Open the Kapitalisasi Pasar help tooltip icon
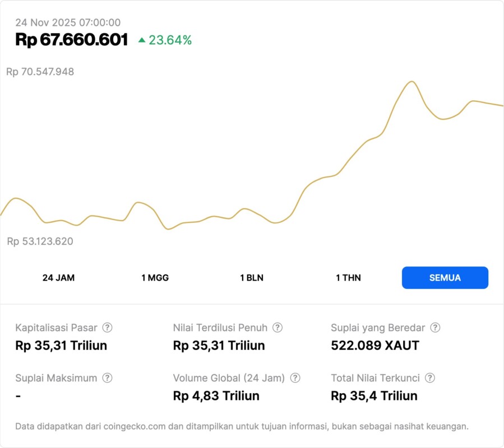Screen dimensions: 504x448 click(107, 328)
